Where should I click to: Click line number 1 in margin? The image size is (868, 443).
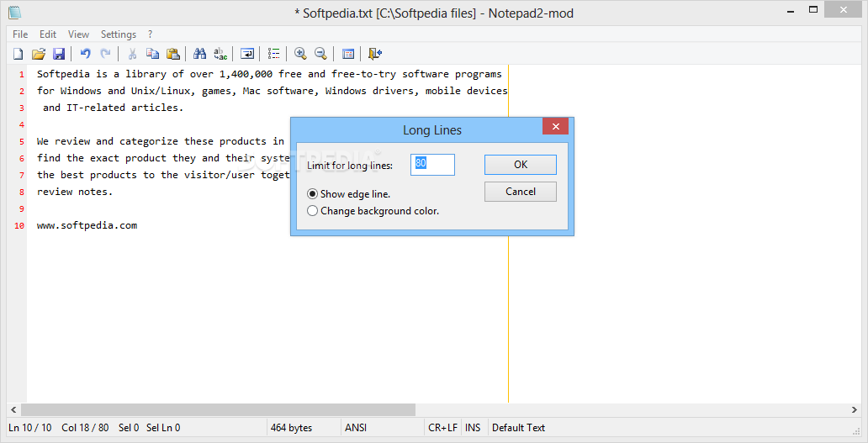click(x=22, y=75)
